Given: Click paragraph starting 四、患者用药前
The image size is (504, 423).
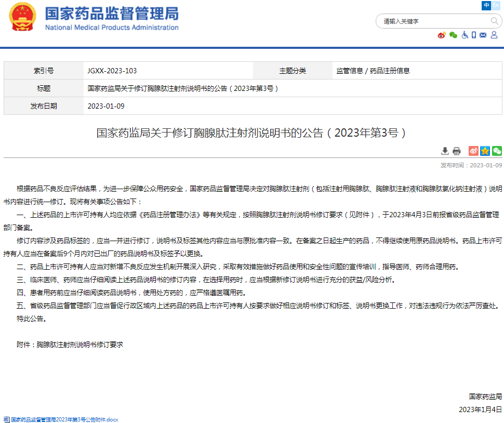Looking at the screenshot, I should (x=132, y=293).
